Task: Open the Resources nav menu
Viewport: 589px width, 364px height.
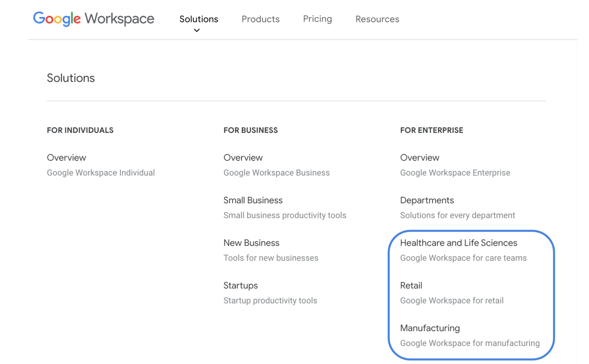Action: (x=377, y=19)
